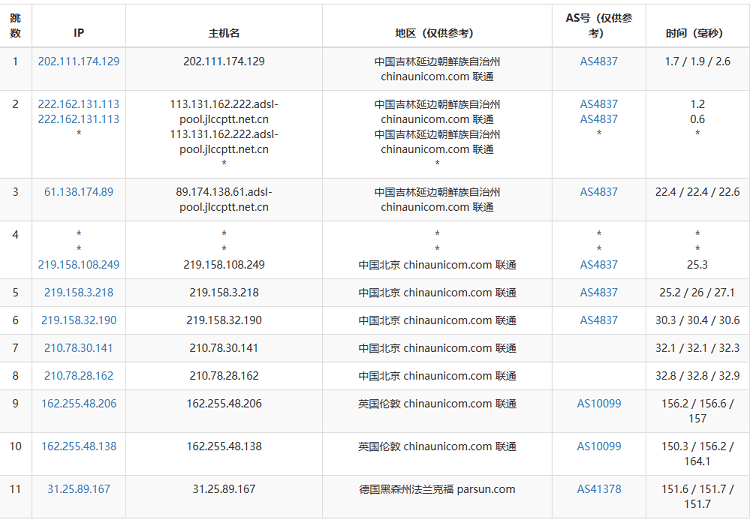
Task: Select the black hostname text 210.78.30.141
Action: pos(223,348)
